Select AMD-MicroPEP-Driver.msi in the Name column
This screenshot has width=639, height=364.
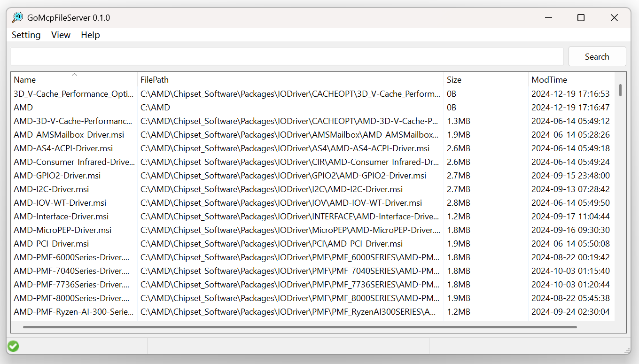point(62,230)
